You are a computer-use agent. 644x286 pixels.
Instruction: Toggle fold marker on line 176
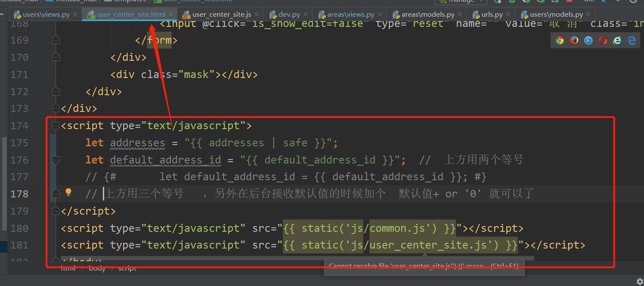pos(56,160)
